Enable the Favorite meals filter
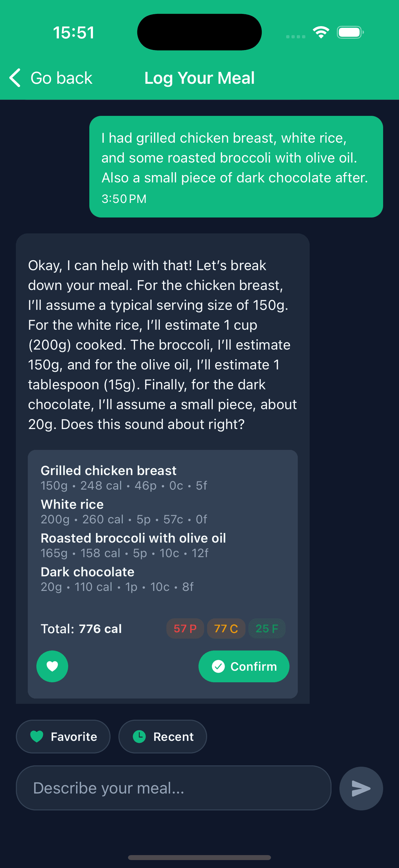The width and height of the screenshot is (399, 868). pyautogui.click(x=63, y=736)
